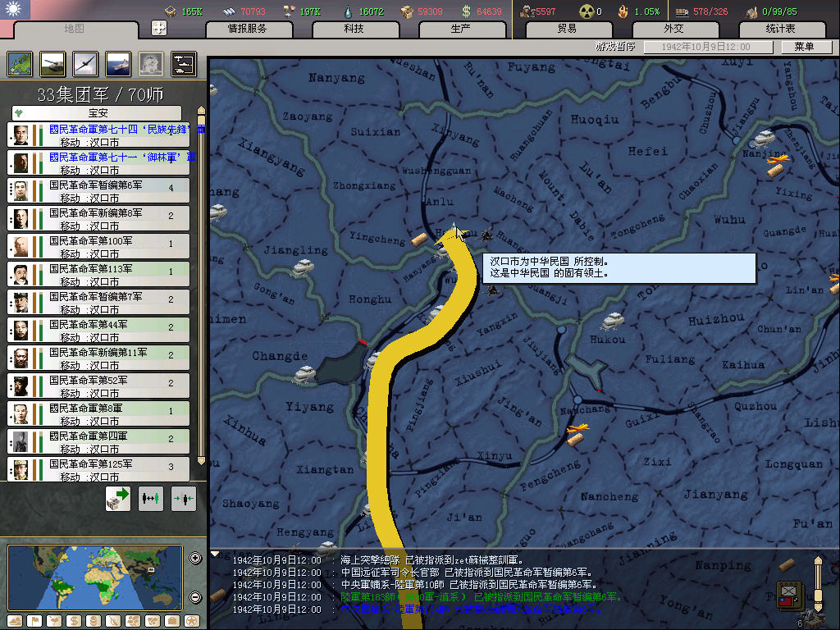Open the 科技 (Technology) tab
Screen dimensions: 840x630
(x=354, y=29)
